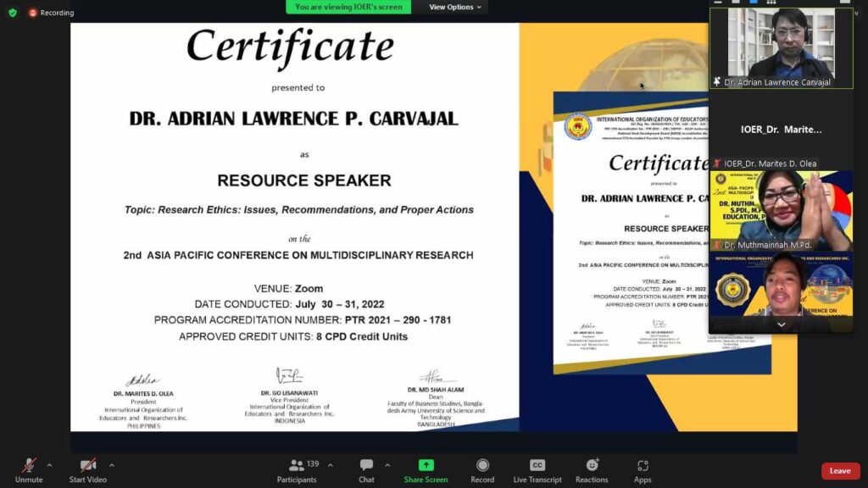Open the View Options menu
Screen dimensions: 868x488
coord(454,7)
